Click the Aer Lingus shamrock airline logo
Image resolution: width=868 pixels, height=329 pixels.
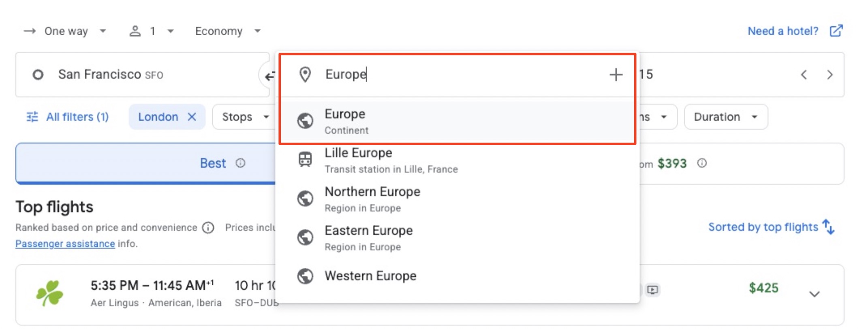[50, 292]
